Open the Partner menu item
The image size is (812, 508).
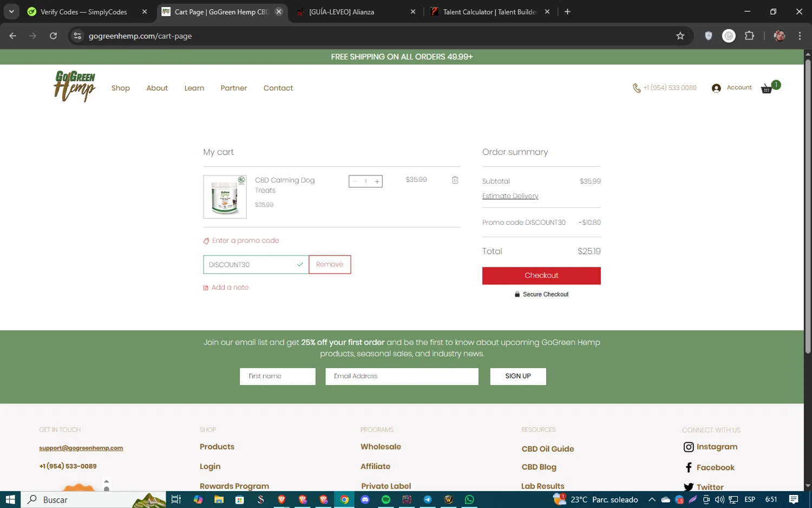pos(234,88)
